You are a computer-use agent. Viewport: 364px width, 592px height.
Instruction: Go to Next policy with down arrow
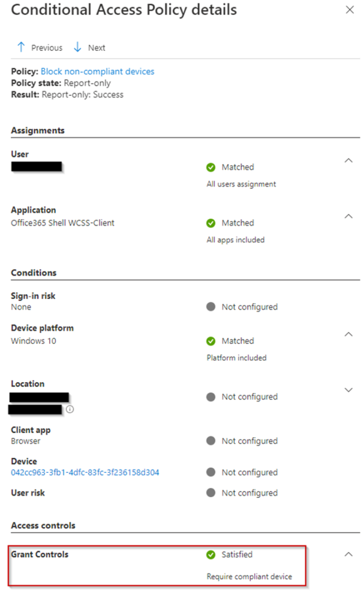click(78, 47)
